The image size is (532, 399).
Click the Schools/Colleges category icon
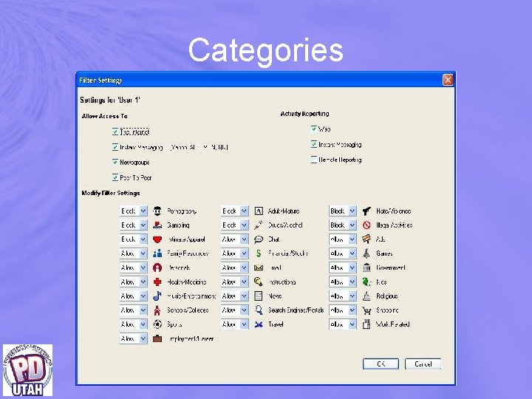click(157, 310)
